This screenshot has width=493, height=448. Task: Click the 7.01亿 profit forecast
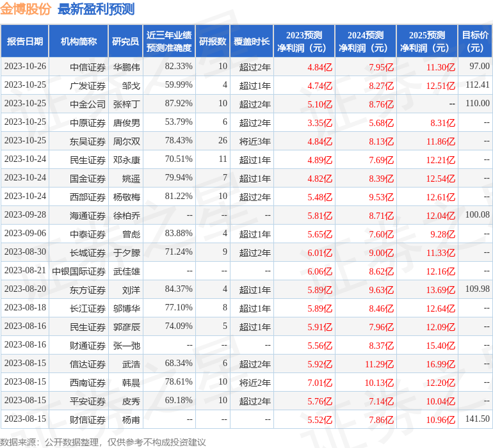point(319,383)
